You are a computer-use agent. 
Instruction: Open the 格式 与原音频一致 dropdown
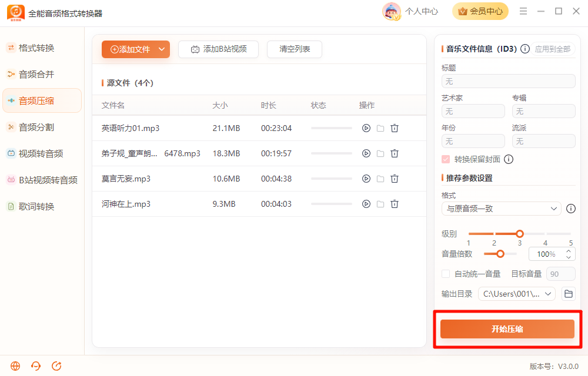501,209
